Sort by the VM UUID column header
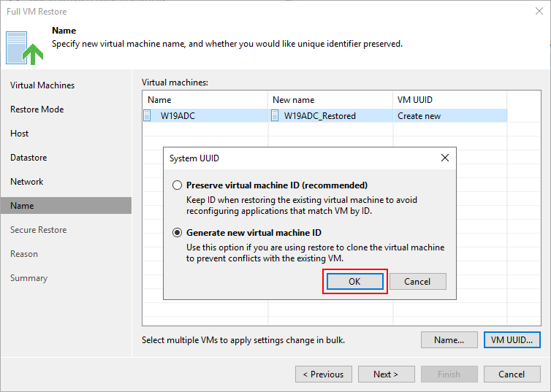Screen dimensions: 551x392 pyautogui.click(x=450, y=100)
